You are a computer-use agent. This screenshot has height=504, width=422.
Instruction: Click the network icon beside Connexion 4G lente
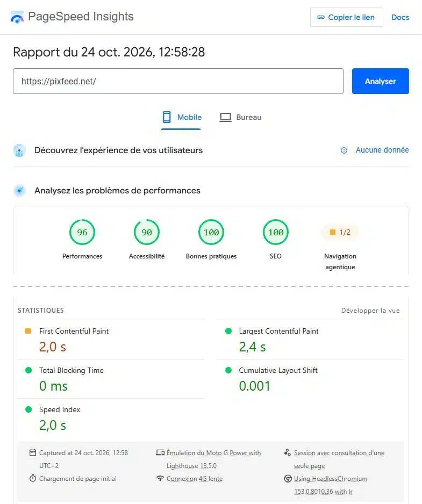coord(160,478)
